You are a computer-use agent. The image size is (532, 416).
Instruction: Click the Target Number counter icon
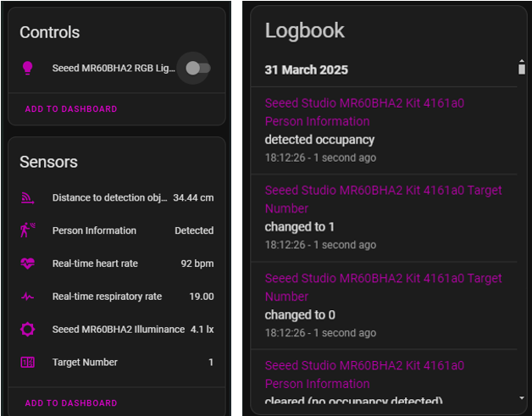point(27,363)
